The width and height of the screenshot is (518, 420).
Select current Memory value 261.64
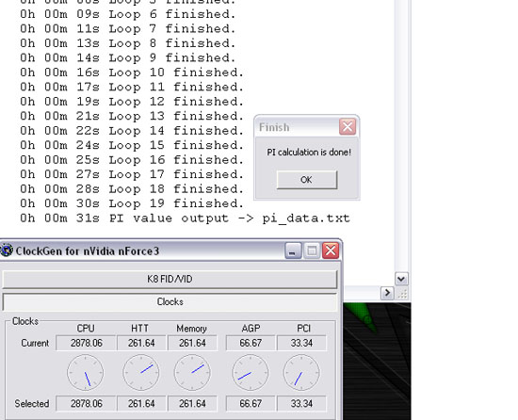point(192,343)
